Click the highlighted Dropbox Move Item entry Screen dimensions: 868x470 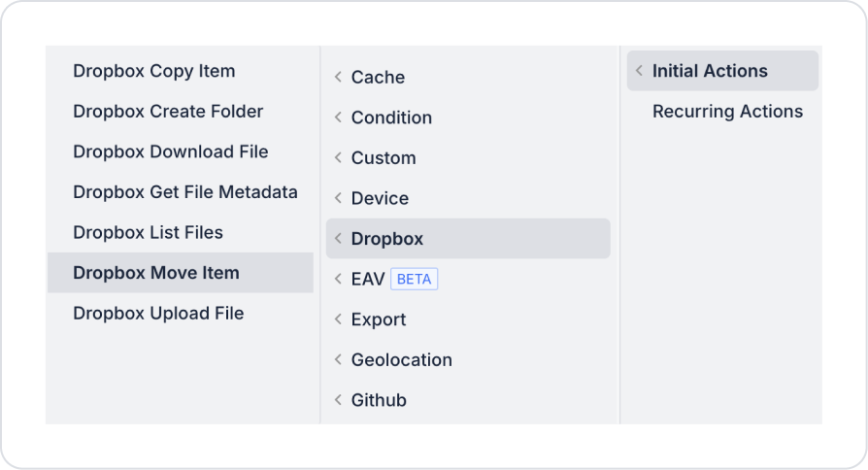pos(181,273)
